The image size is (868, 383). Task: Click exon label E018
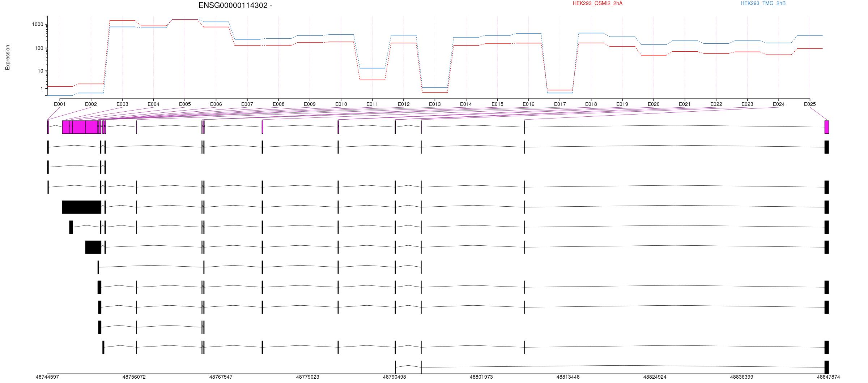point(591,104)
